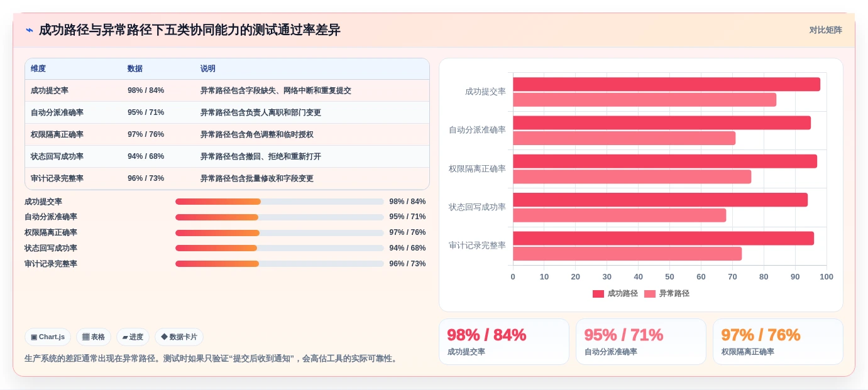
Task: Click the 成功提交率 chart axis label
Action: point(485,92)
